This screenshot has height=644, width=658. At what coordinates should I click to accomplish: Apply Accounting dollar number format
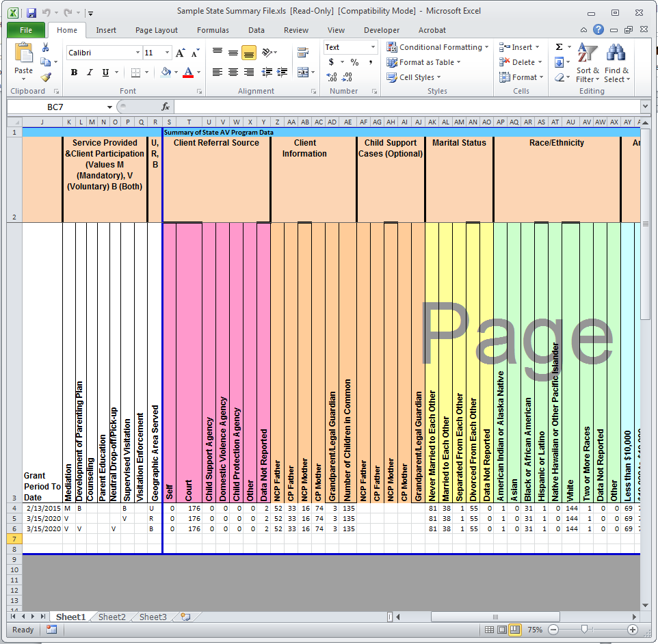pyautogui.click(x=331, y=62)
